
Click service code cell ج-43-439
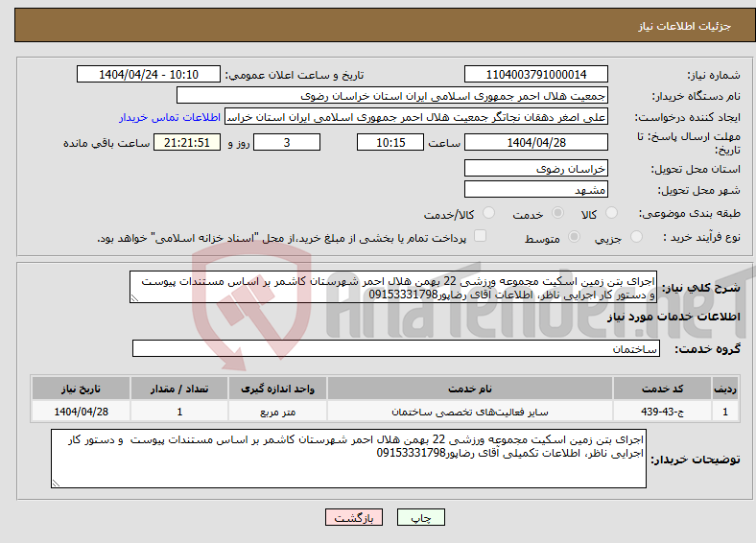tap(663, 412)
